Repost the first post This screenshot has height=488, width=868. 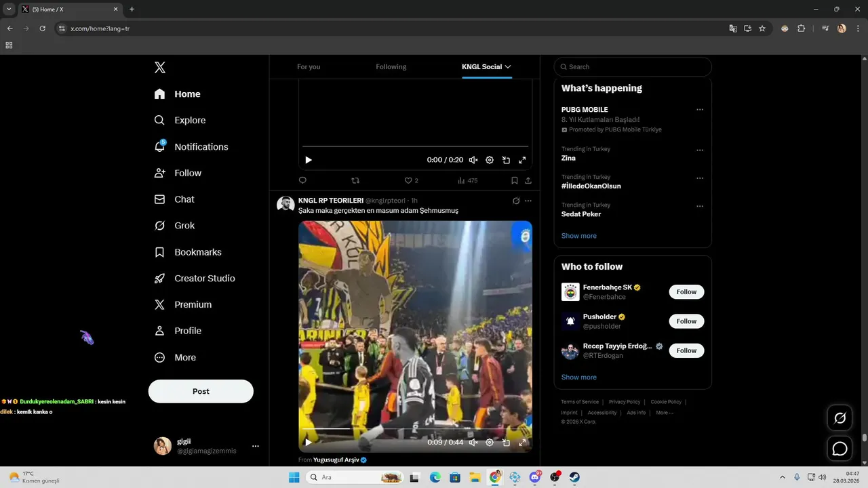[355, 180]
